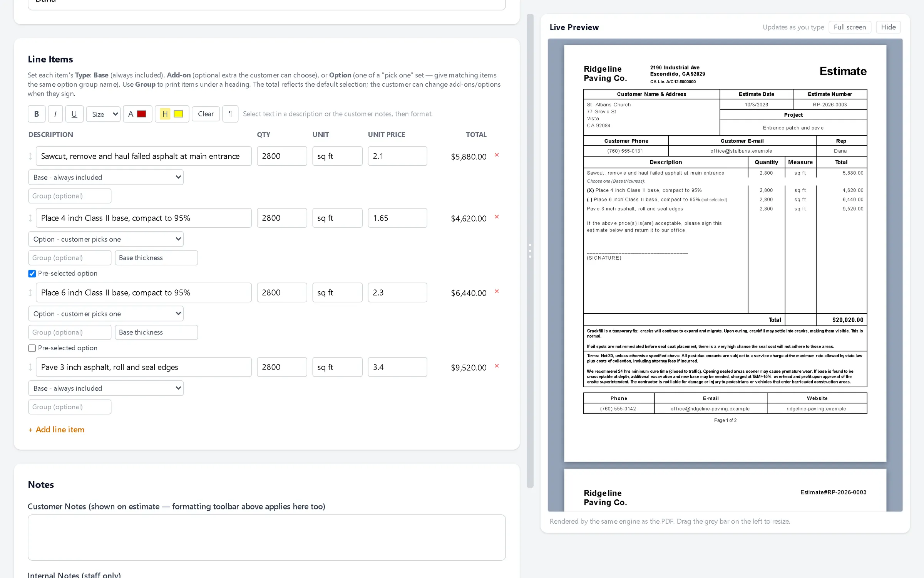Click quantity field of Pave 3 inch item
This screenshot has width=924, height=578.
[x=282, y=367]
